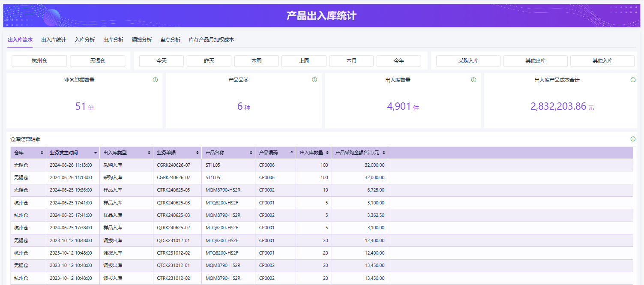Image resolution: width=644 pixels, height=285 pixels.
Task: Select 今年 date filter
Action: (x=399, y=61)
